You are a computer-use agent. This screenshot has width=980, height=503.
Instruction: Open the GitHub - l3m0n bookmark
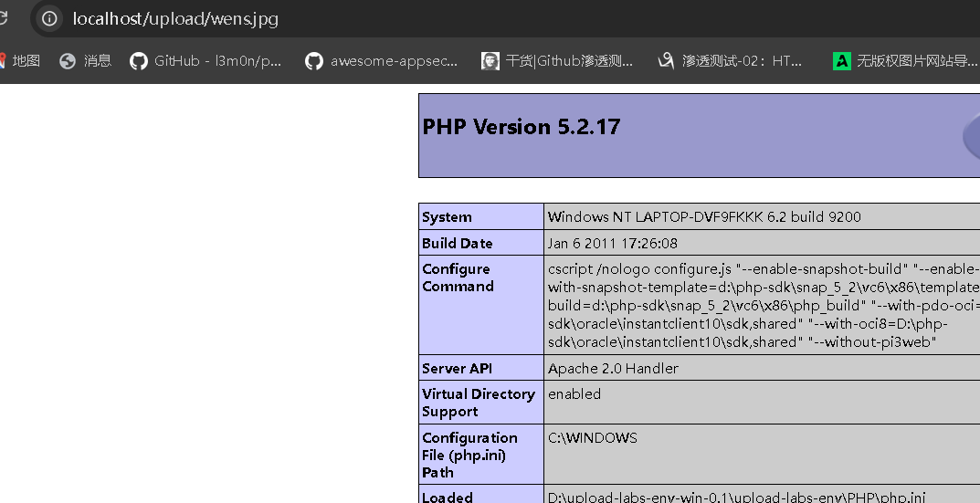pos(205,60)
